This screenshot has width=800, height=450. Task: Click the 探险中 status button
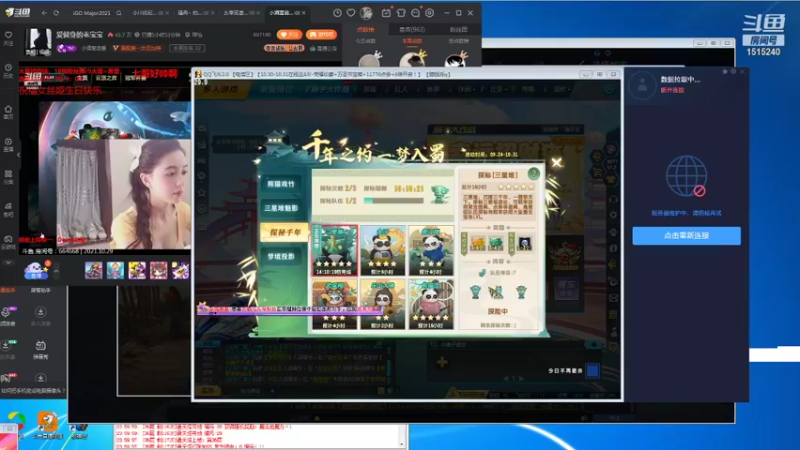click(497, 311)
